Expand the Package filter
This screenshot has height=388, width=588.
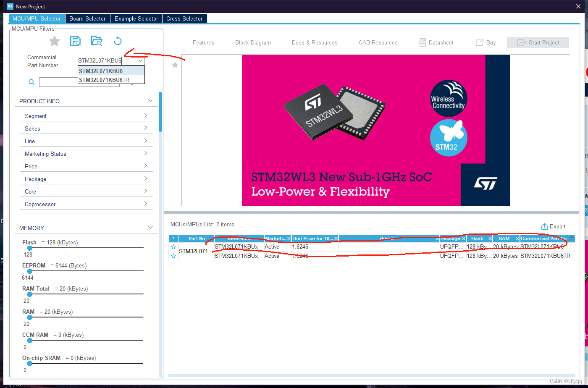coord(146,178)
